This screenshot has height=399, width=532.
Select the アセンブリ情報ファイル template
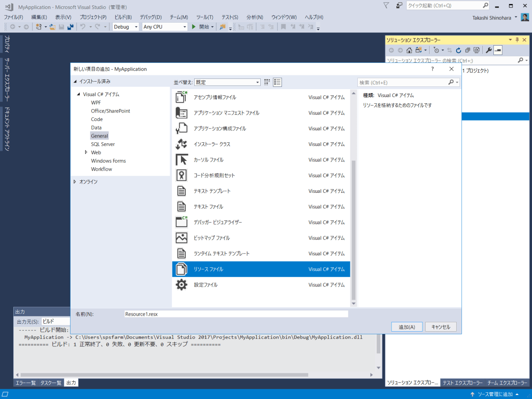(261, 97)
